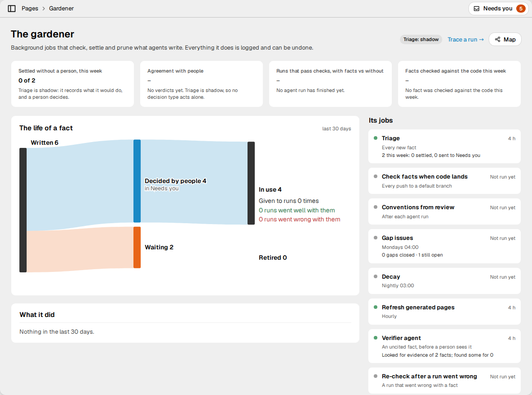Click the "Given to runs 0 times" text
Image resolution: width=532 pixels, height=395 pixels.
[x=289, y=201]
